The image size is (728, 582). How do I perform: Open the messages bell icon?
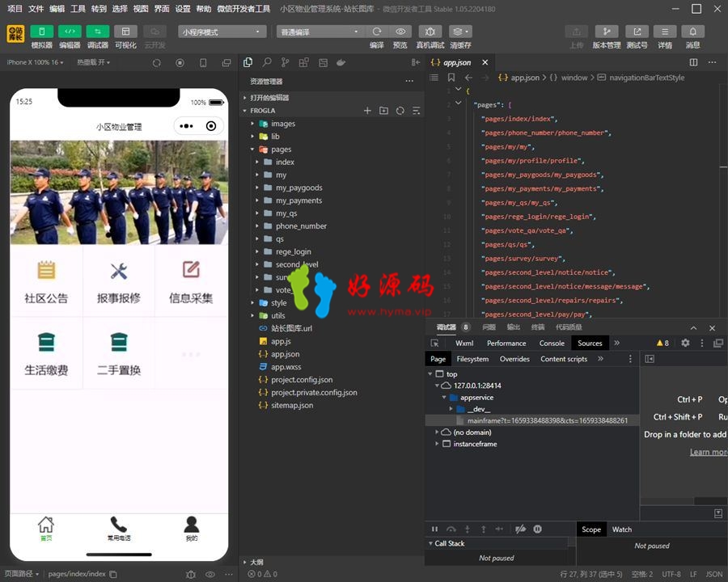click(692, 32)
